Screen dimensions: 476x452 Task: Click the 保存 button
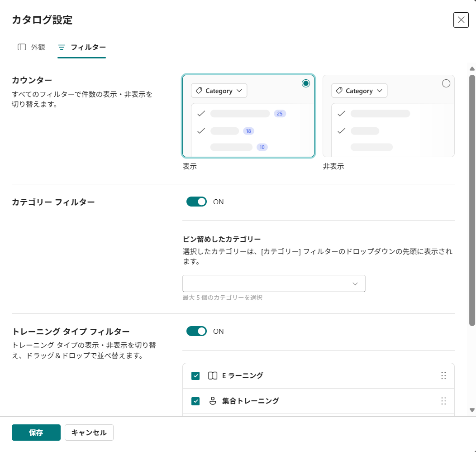(36, 433)
